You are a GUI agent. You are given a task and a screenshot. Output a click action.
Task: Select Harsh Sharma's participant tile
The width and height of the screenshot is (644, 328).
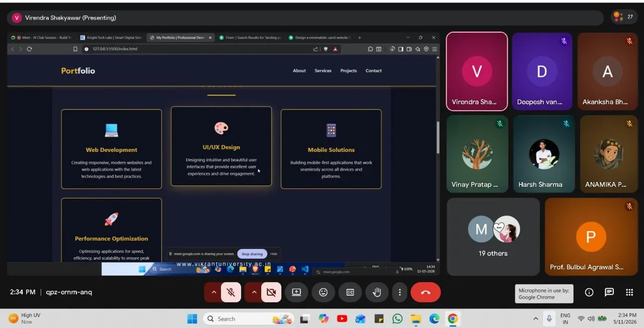click(x=543, y=154)
